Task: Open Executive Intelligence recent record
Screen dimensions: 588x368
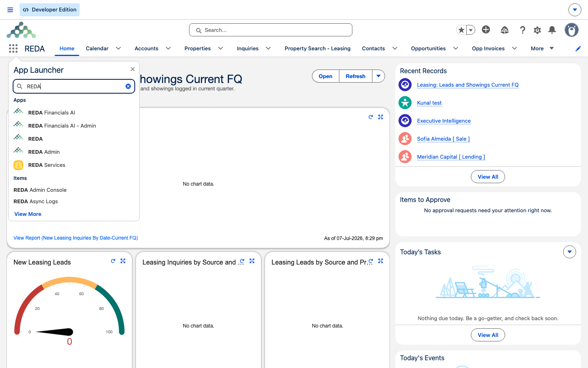Action: [444, 121]
